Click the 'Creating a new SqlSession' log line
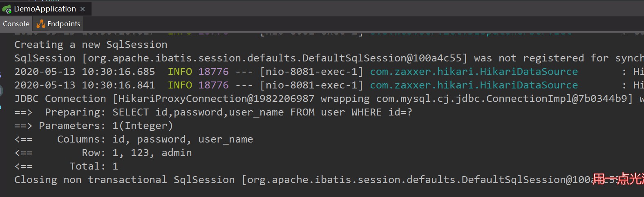The height and width of the screenshot is (197, 644). pos(91,45)
